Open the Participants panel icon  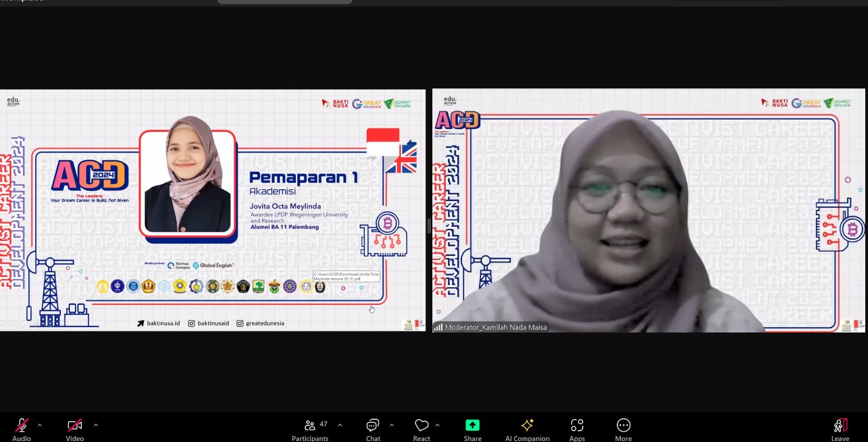310,425
